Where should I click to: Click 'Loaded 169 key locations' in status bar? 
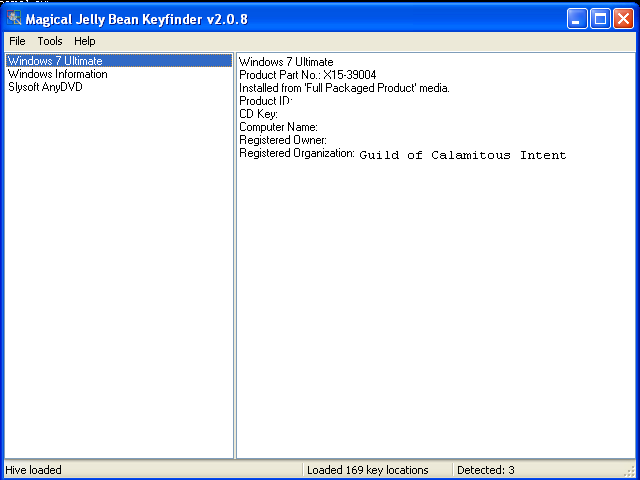[367, 470]
